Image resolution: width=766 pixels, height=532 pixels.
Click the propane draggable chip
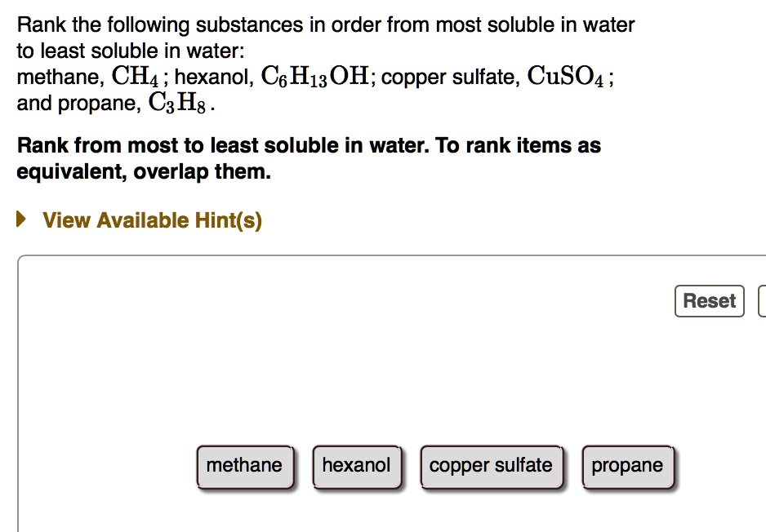(x=627, y=466)
